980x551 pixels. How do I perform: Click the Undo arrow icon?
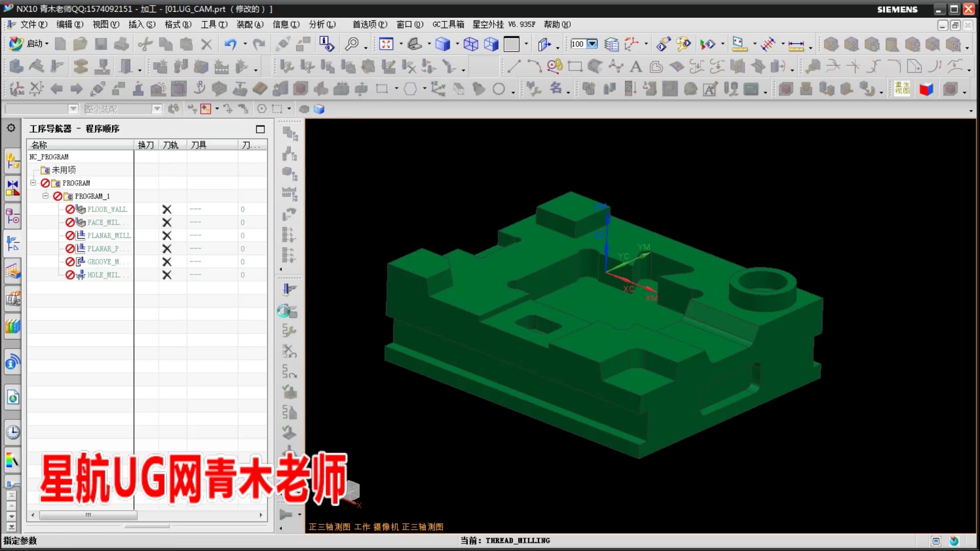[230, 44]
